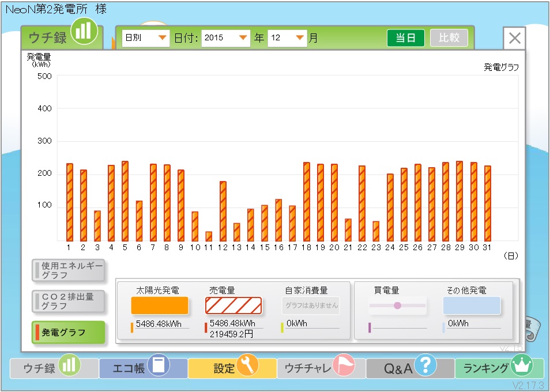550x392 pixels.
Task: Click the bar for day 18
Action: tap(307, 202)
